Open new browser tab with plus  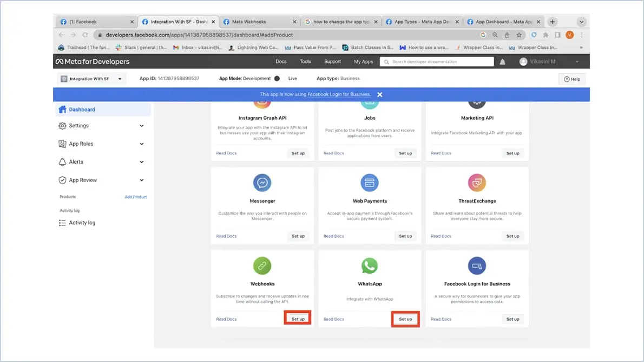tap(553, 22)
